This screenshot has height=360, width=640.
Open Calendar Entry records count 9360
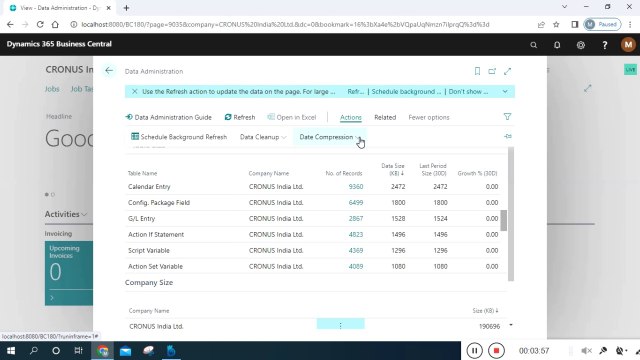click(356, 187)
